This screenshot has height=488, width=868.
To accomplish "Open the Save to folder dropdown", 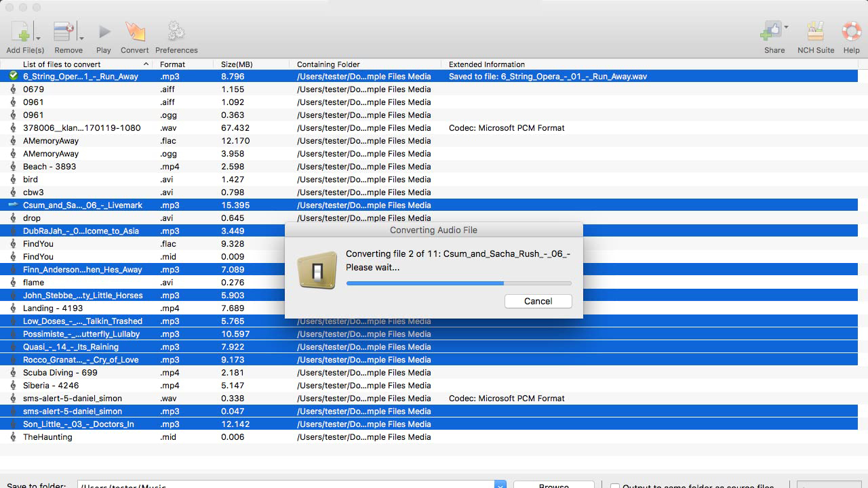I will pos(500,484).
